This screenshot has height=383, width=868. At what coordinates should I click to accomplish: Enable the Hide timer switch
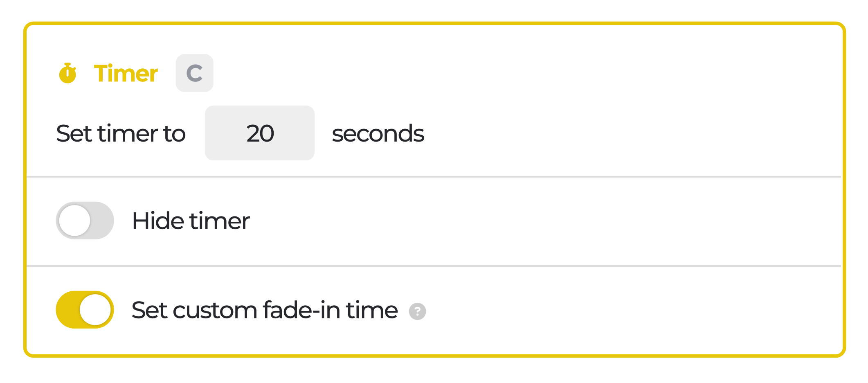pyautogui.click(x=85, y=221)
